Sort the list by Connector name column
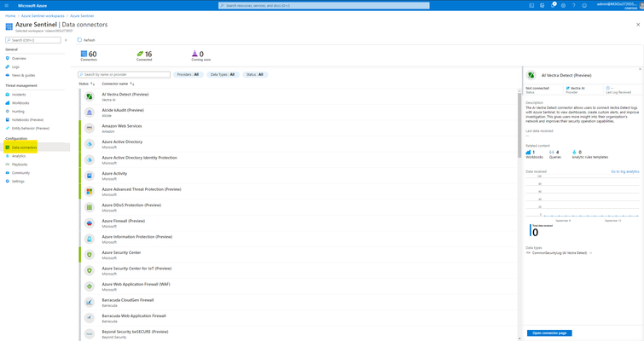The image size is (644, 341). [x=118, y=84]
